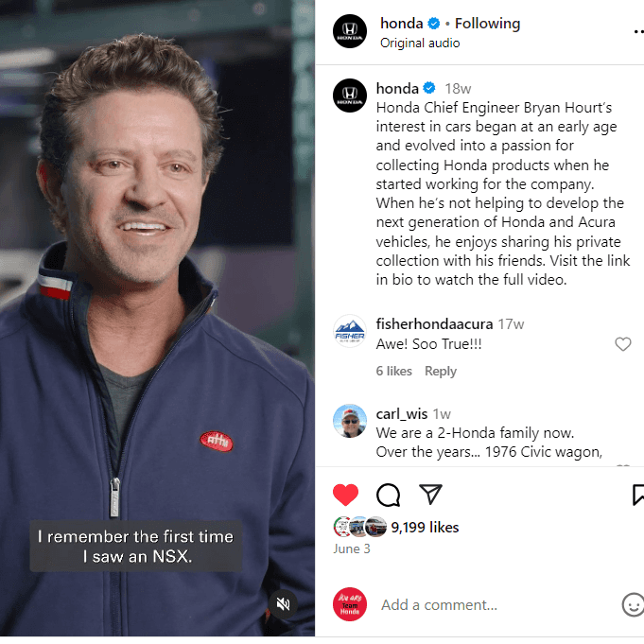Like fisherhondaacura's comment heart
Screen dimensions: 644x644
click(x=622, y=344)
